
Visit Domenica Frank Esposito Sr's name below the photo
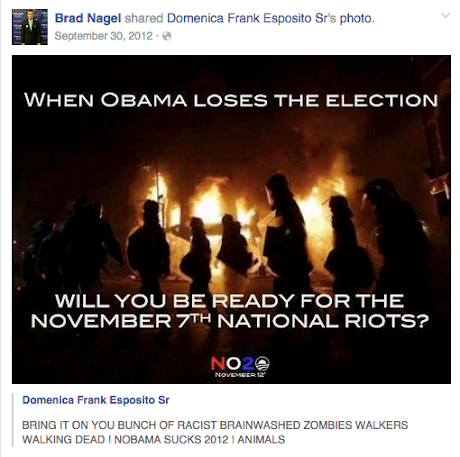(x=96, y=400)
